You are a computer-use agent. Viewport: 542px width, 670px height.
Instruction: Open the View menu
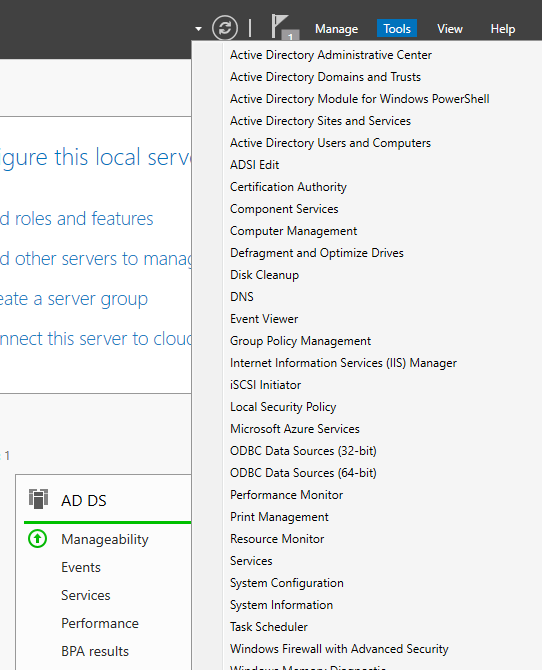450,29
